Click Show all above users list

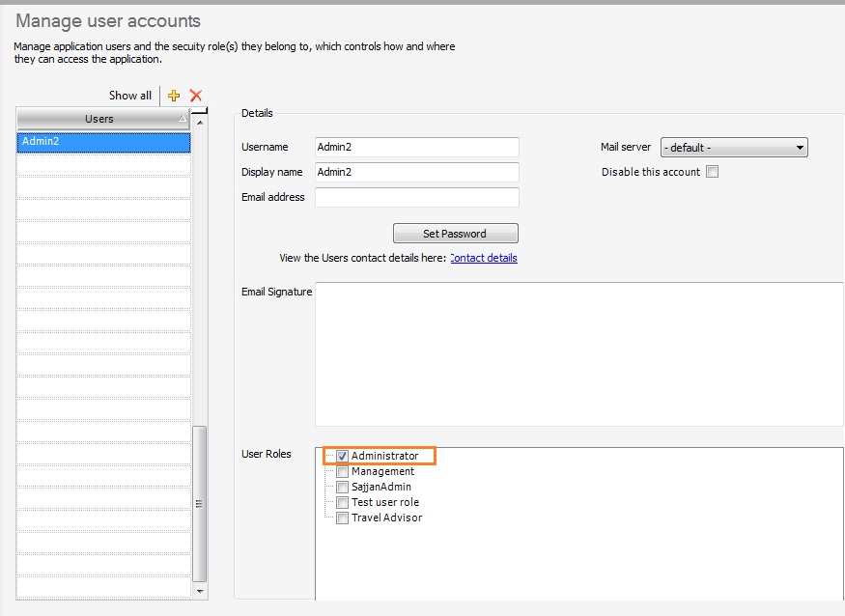click(129, 96)
